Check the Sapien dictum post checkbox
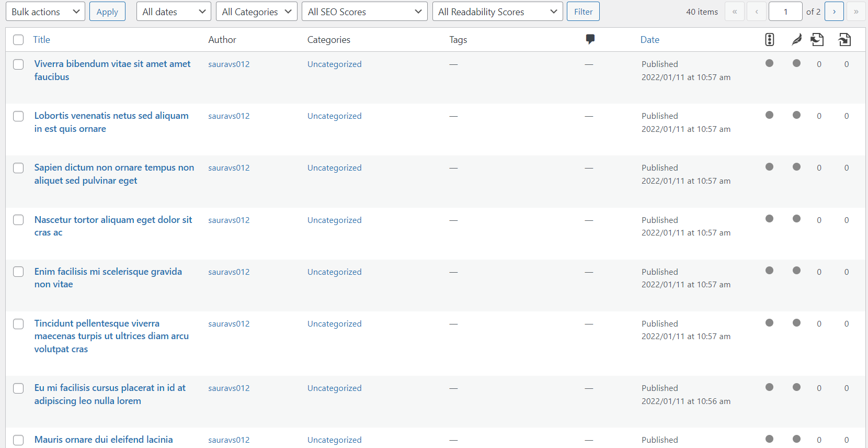Image resolution: width=868 pixels, height=448 pixels. 18,168
